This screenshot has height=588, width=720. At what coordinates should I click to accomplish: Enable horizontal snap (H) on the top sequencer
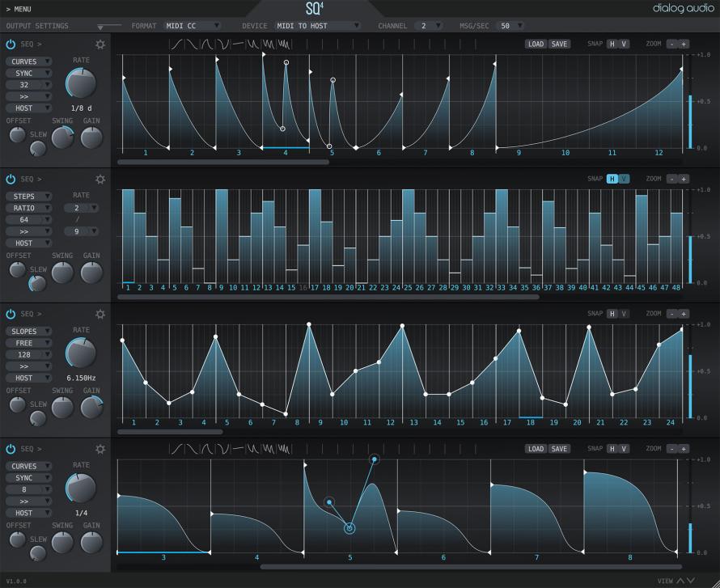(612, 44)
